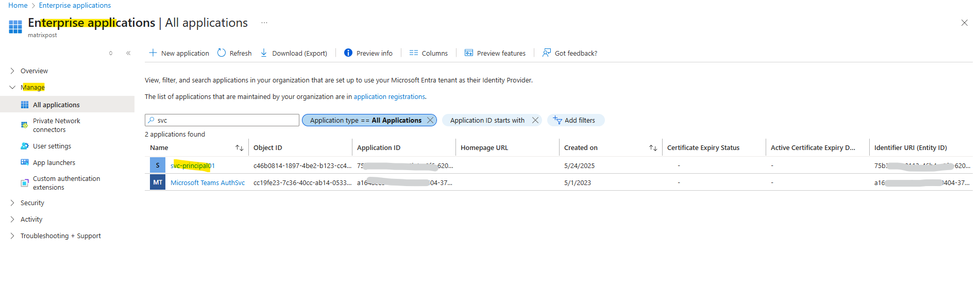The height and width of the screenshot is (300, 980).
Task: Open the application registrations link
Action: coord(389,96)
